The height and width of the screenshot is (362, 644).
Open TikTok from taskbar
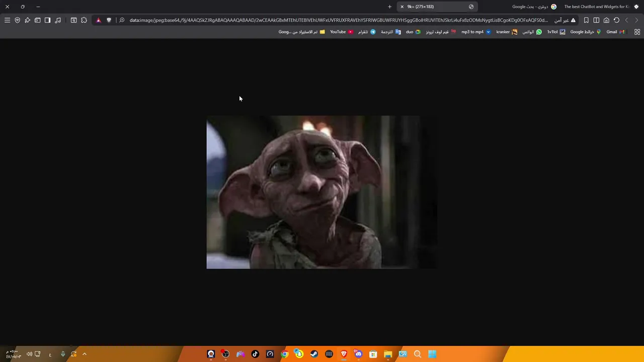(x=255, y=354)
